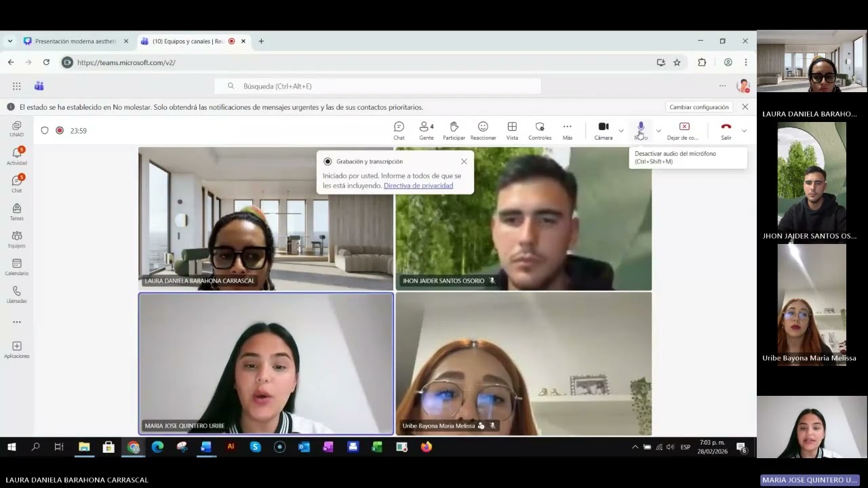Open the Controles meeting options

pyautogui.click(x=540, y=131)
